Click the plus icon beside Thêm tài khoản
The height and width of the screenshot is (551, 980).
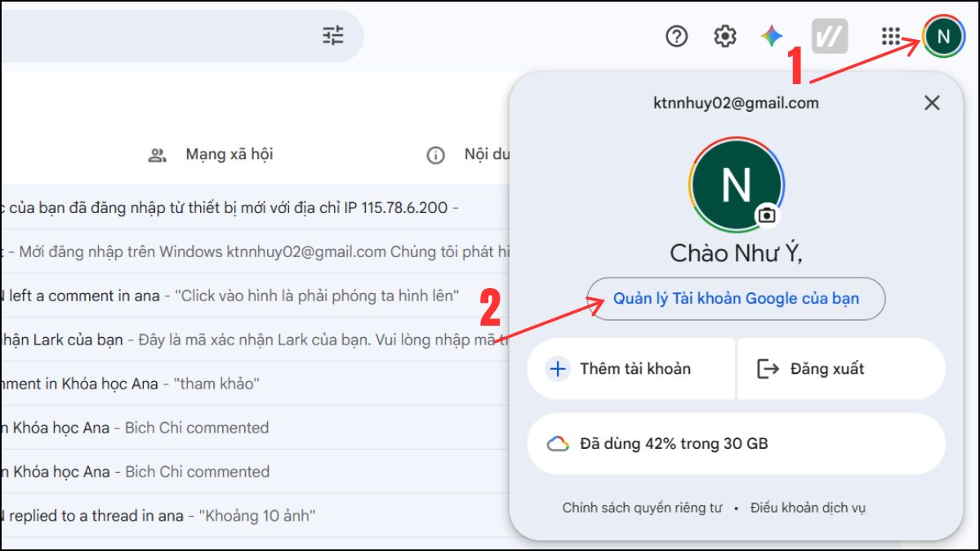click(558, 369)
